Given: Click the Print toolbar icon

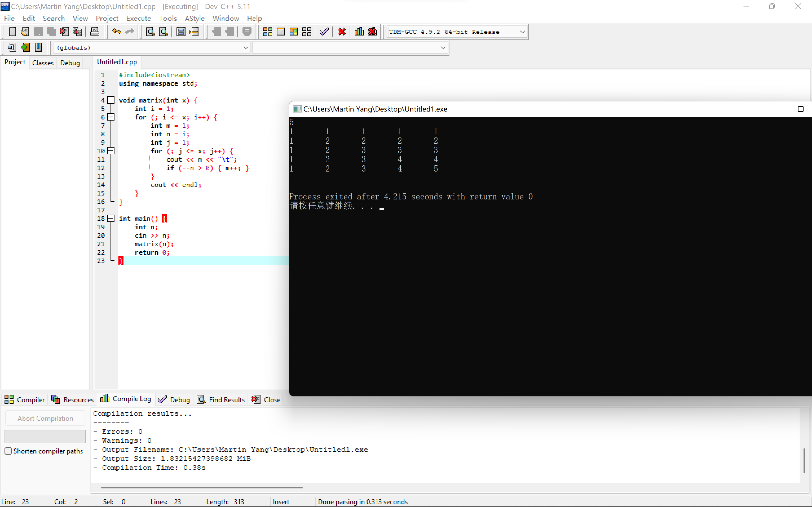Looking at the screenshot, I should [x=95, y=32].
